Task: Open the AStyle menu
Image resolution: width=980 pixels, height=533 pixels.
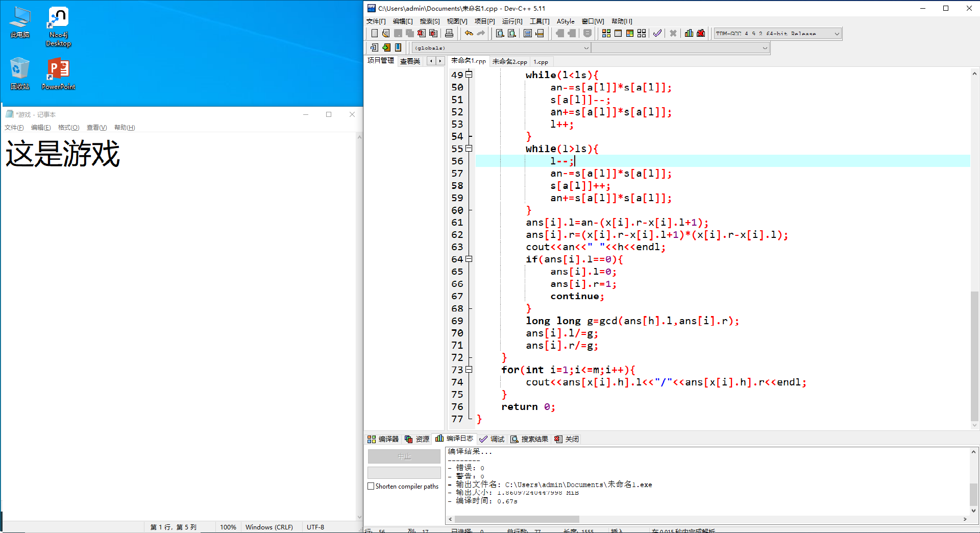Action: (x=566, y=21)
